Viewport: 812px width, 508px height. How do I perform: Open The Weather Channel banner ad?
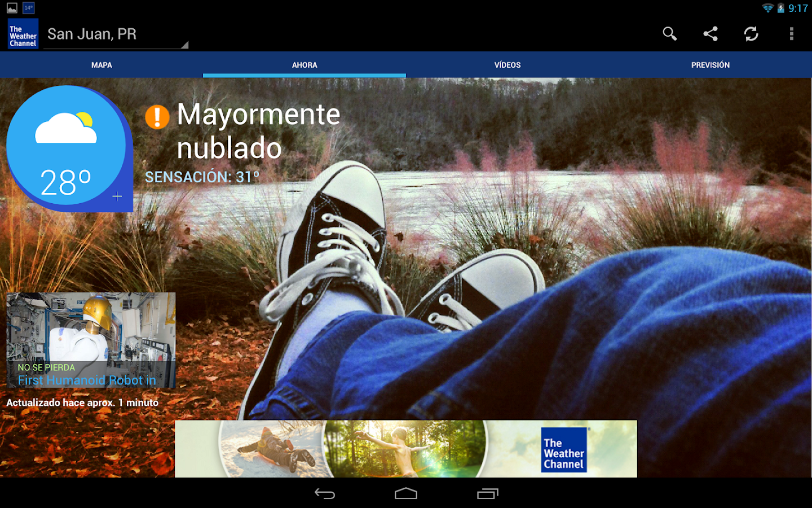click(x=406, y=449)
